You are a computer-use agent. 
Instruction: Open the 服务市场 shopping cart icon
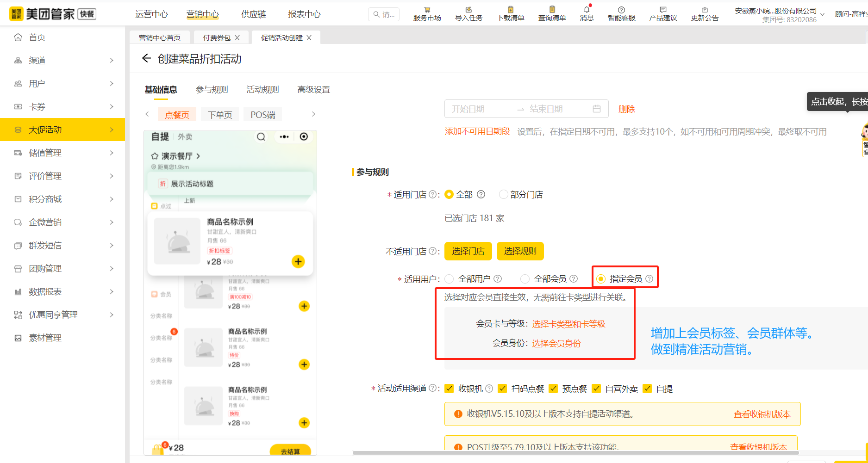[x=427, y=10]
